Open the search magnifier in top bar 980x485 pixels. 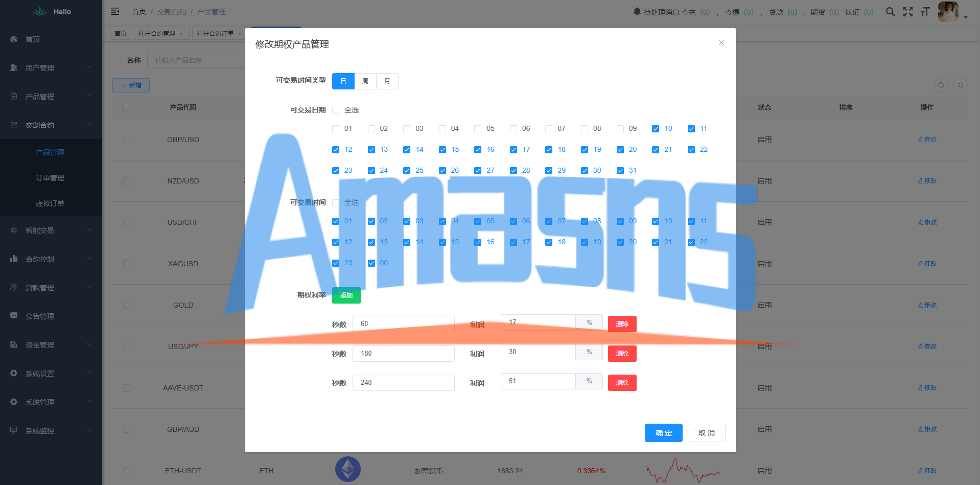pos(890,12)
